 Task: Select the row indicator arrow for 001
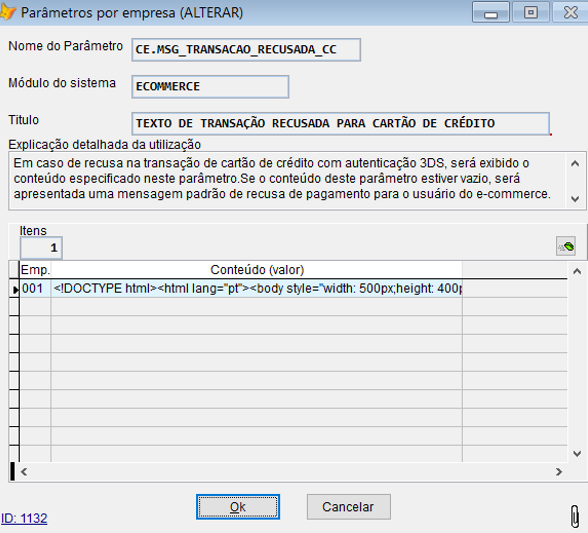tap(15, 289)
